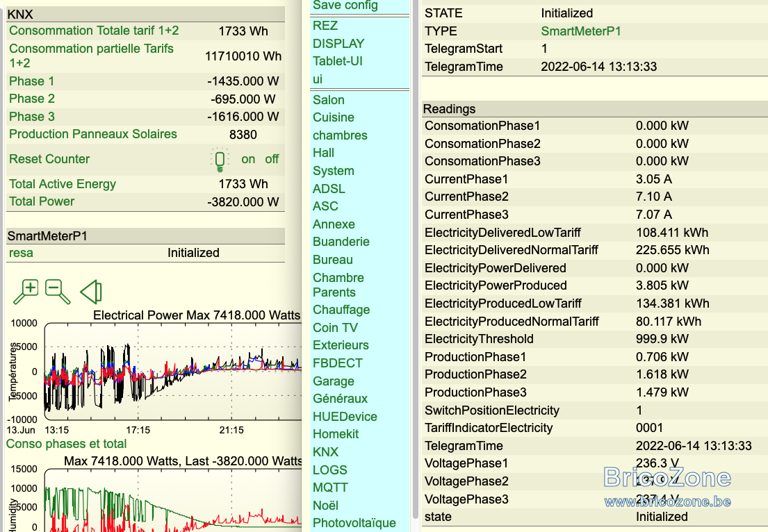Open Total Active Energy device
Image resolution: width=768 pixels, height=532 pixels.
(63, 184)
